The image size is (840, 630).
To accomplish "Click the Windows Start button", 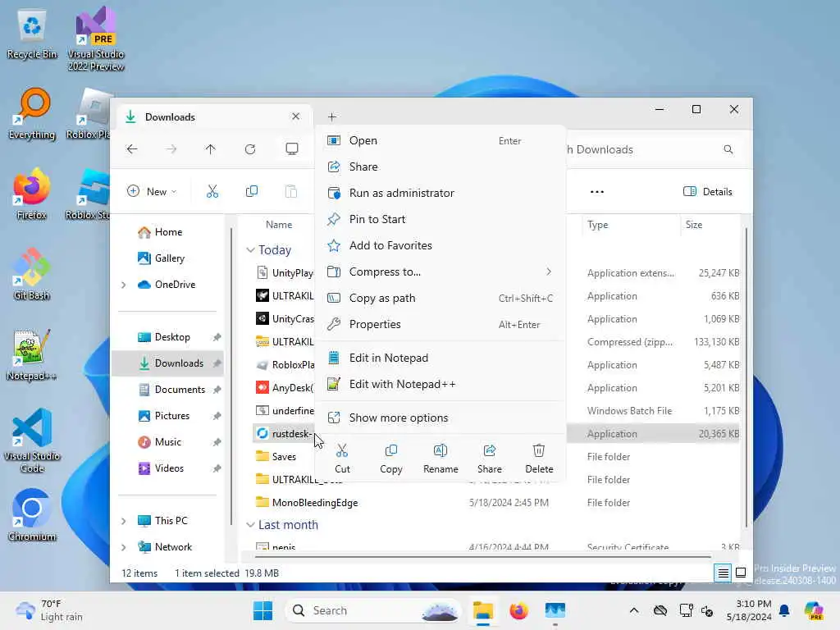I will click(262, 610).
